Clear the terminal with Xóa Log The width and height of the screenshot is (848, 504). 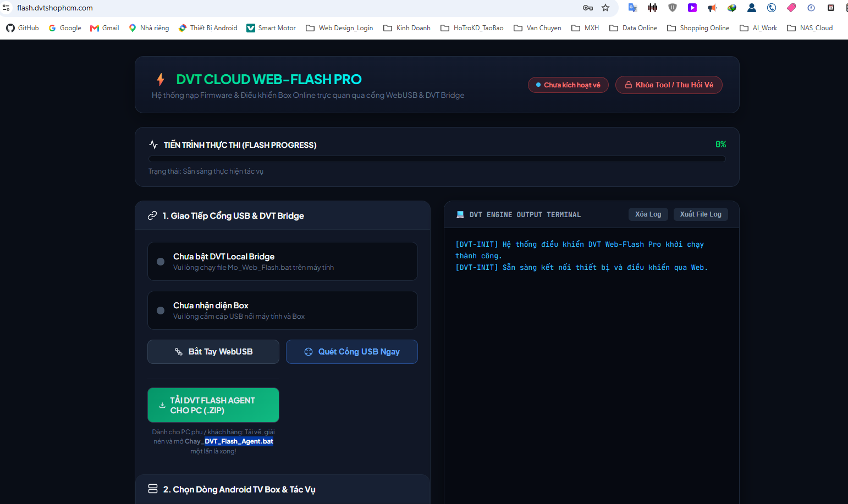[x=648, y=214]
